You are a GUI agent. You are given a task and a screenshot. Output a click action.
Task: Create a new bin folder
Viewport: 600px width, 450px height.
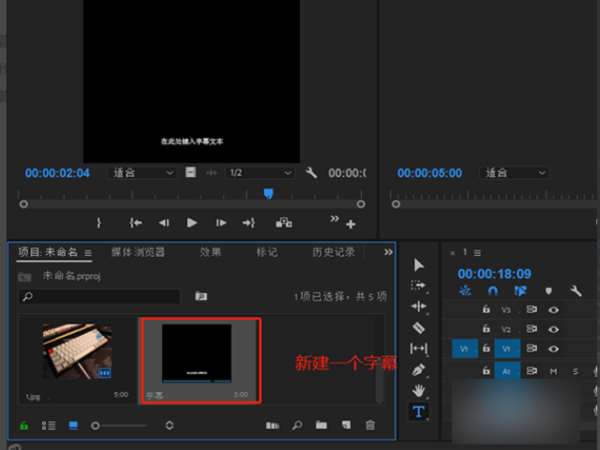[321, 425]
